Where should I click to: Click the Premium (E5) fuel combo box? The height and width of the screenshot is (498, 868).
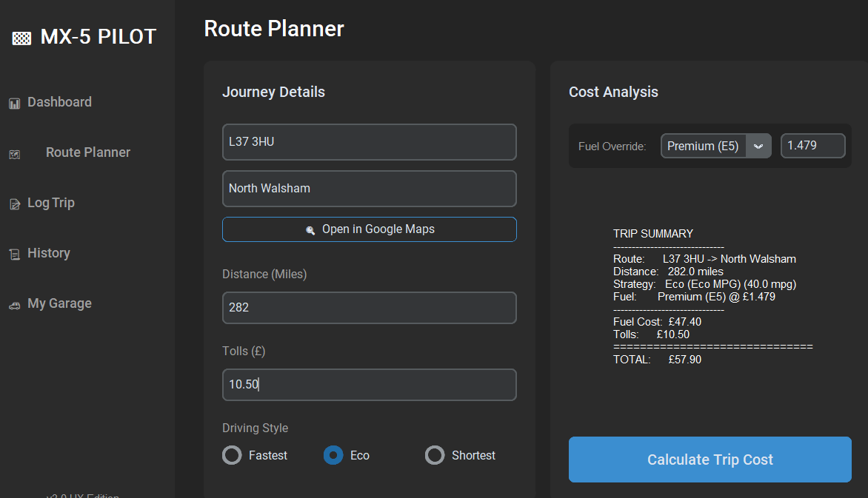(703, 147)
